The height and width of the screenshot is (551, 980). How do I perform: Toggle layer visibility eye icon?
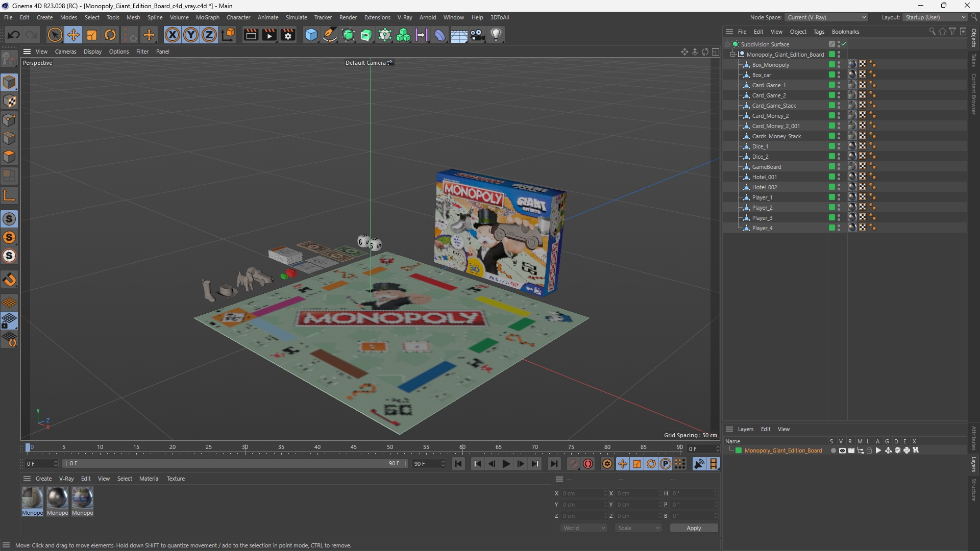coord(842,450)
